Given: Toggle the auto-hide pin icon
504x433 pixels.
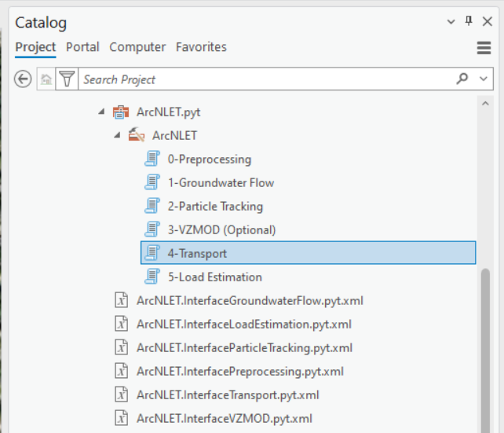Looking at the screenshot, I should pos(469,21).
